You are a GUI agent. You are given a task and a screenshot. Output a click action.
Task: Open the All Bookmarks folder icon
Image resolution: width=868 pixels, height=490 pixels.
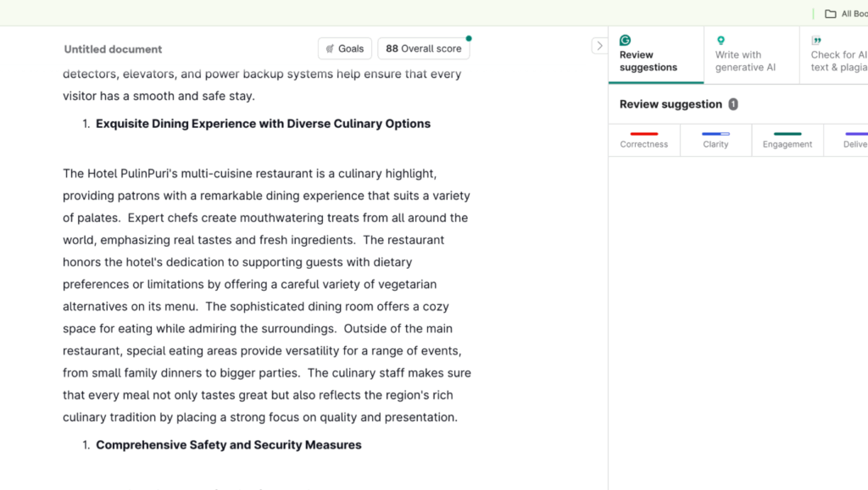[x=831, y=14]
